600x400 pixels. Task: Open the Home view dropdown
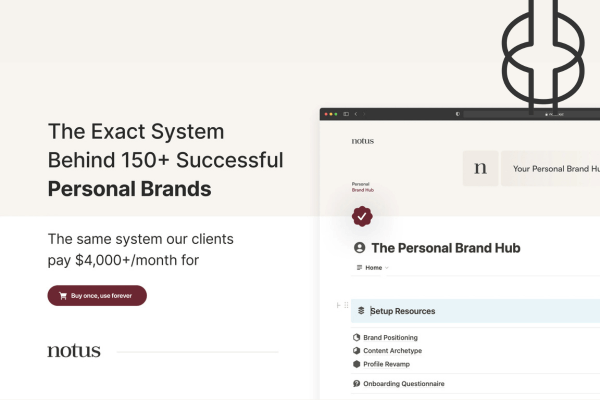click(x=372, y=268)
